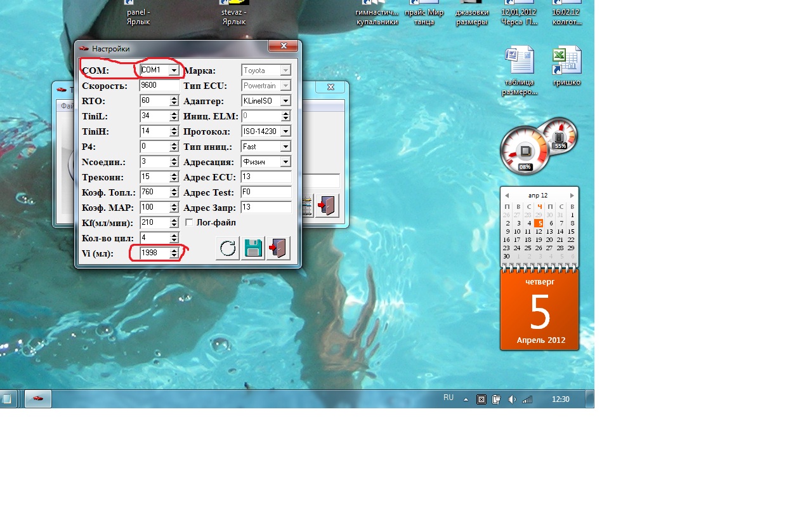Click the Скорость input field

point(159,86)
